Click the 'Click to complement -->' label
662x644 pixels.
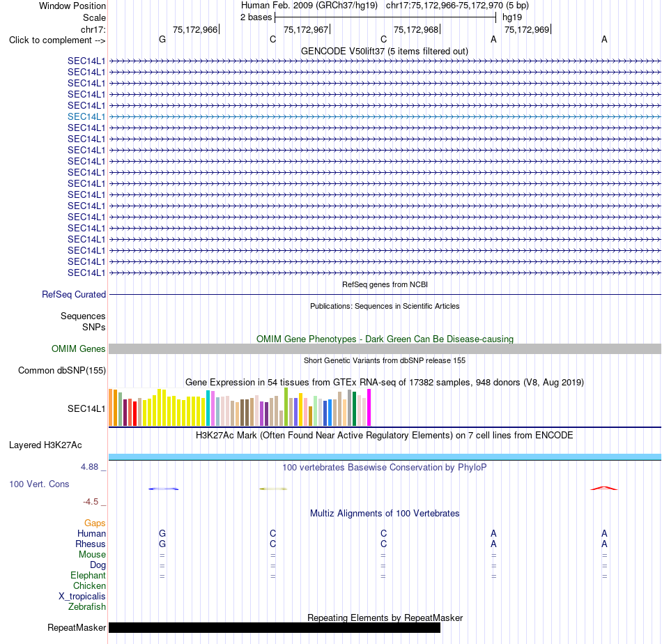coord(57,40)
